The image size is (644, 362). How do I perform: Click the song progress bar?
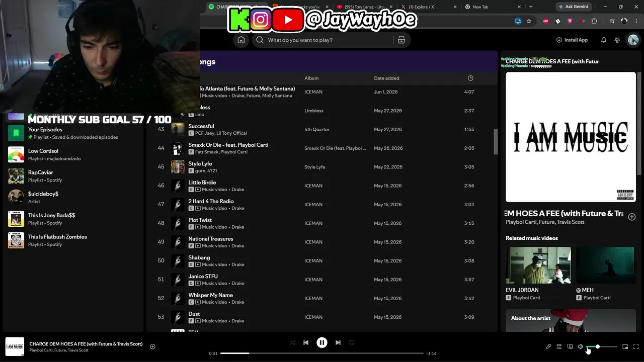click(322, 353)
